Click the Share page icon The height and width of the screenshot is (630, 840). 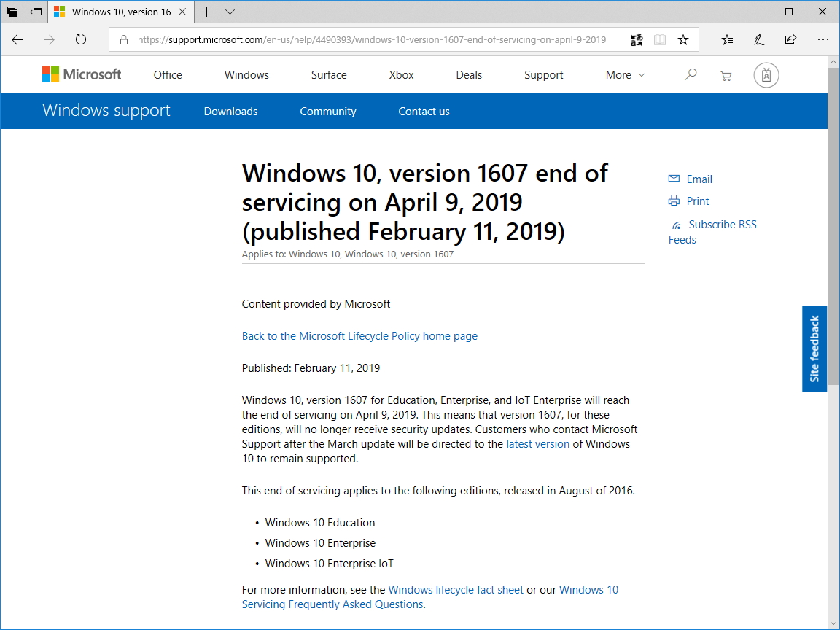790,40
